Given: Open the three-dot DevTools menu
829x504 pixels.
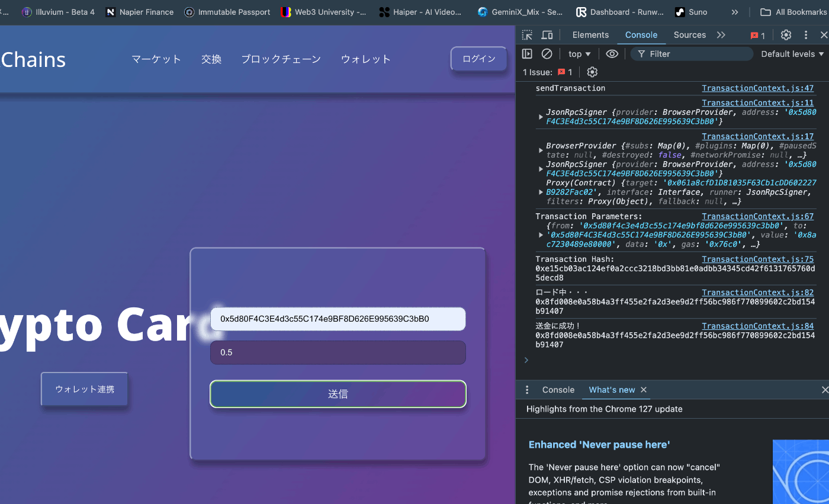Looking at the screenshot, I should [805, 35].
